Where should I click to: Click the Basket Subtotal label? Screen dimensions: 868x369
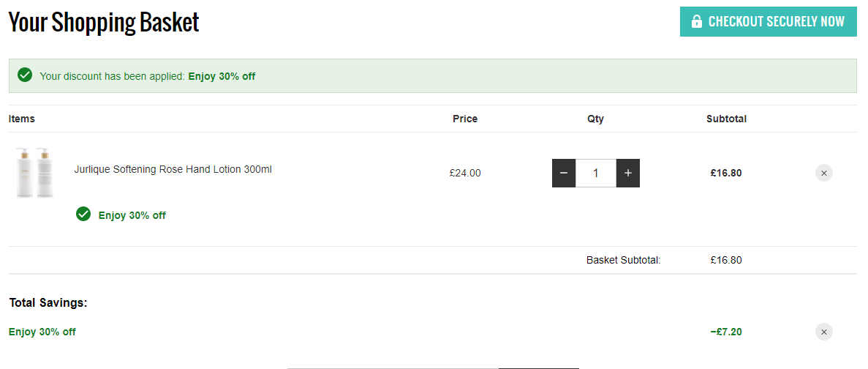(623, 260)
